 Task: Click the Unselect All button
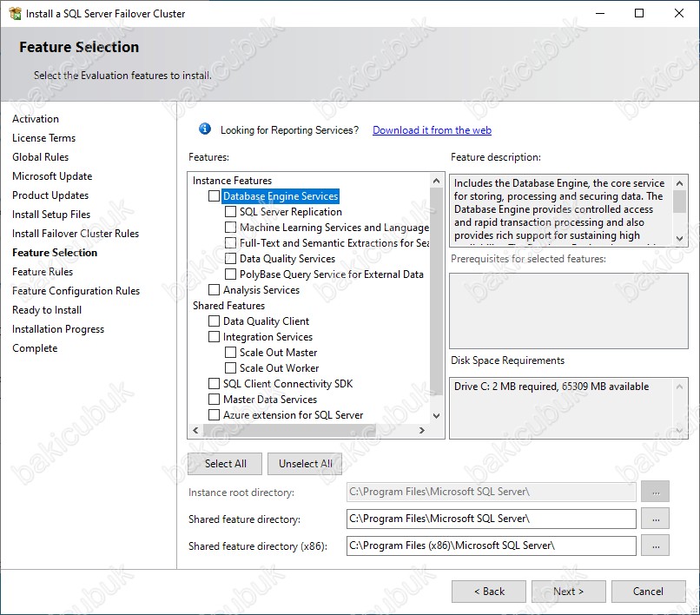[305, 464]
